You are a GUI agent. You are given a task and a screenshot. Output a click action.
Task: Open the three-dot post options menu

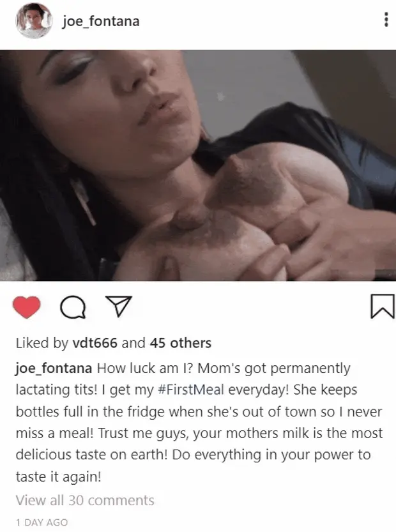[x=386, y=20]
